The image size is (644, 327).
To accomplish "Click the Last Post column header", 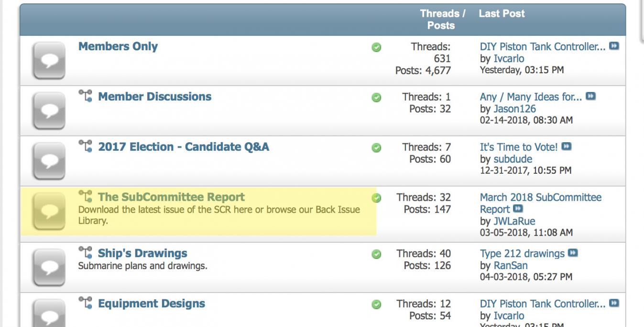I will click(502, 14).
